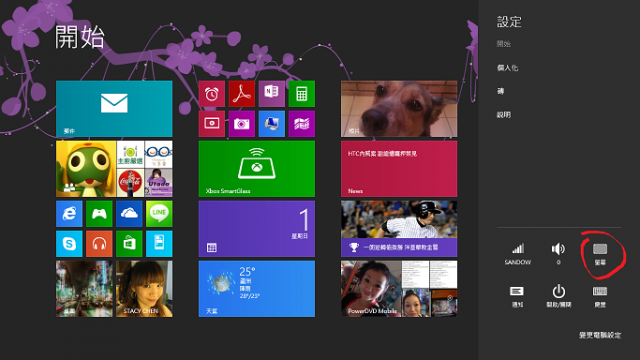Open the Desktop tile with city photo
Screen dimensions: 640x360
tap(84, 289)
